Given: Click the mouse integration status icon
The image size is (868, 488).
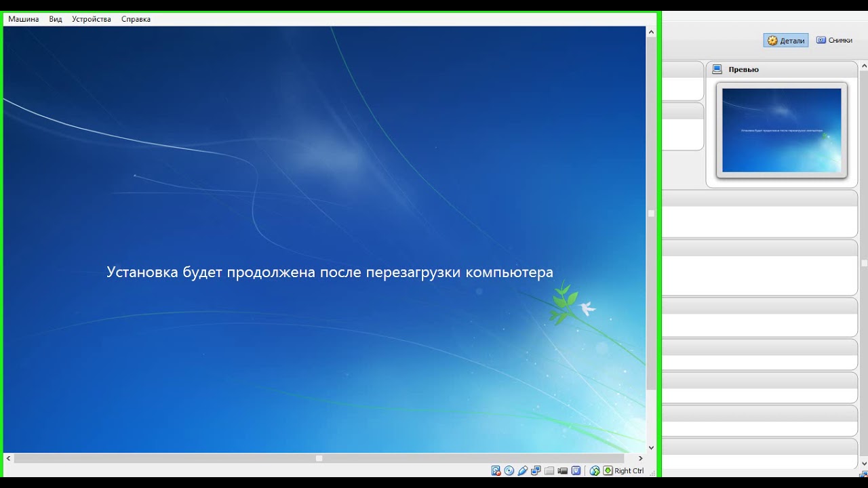Looking at the screenshot, I should click(x=595, y=470).
